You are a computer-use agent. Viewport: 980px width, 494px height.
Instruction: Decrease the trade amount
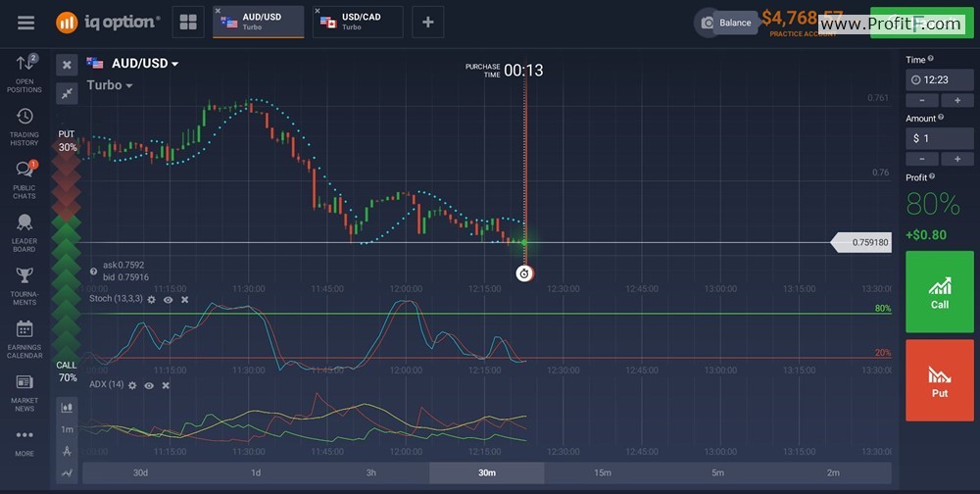[x=922, y=160]
